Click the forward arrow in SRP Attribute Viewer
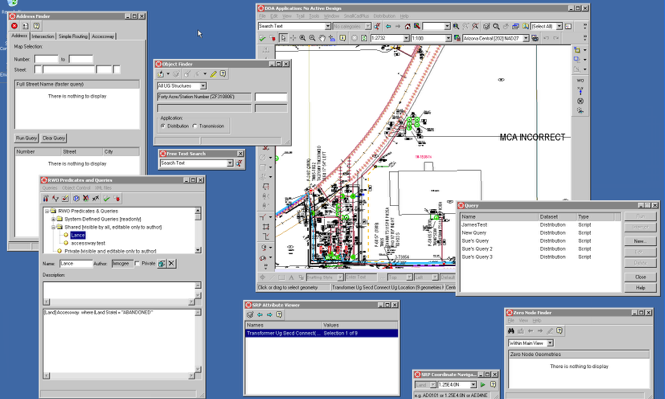 269,315
